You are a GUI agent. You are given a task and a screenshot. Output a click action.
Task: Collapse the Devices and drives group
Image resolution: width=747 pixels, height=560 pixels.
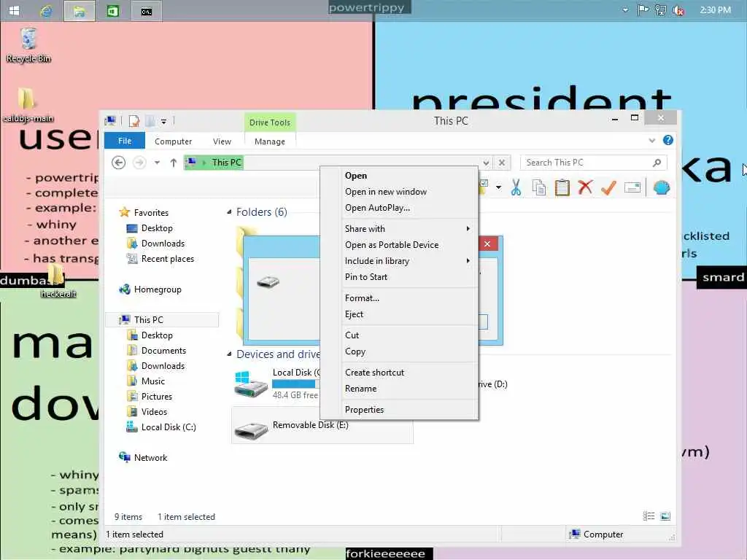click(x=229, y=354)
